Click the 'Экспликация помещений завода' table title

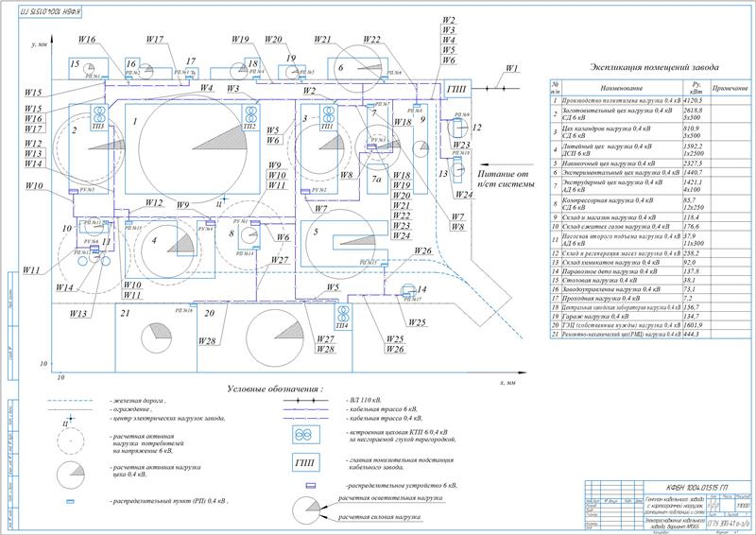(654, 67)
